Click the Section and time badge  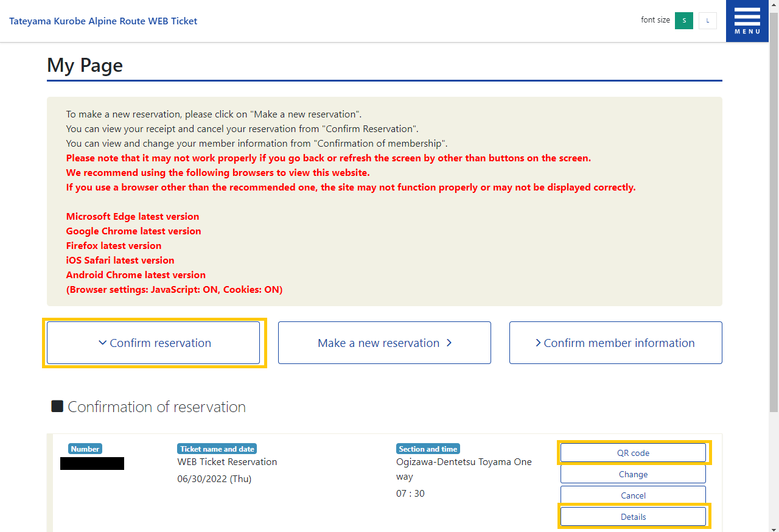pyautogui.click(x=428, y=449)
